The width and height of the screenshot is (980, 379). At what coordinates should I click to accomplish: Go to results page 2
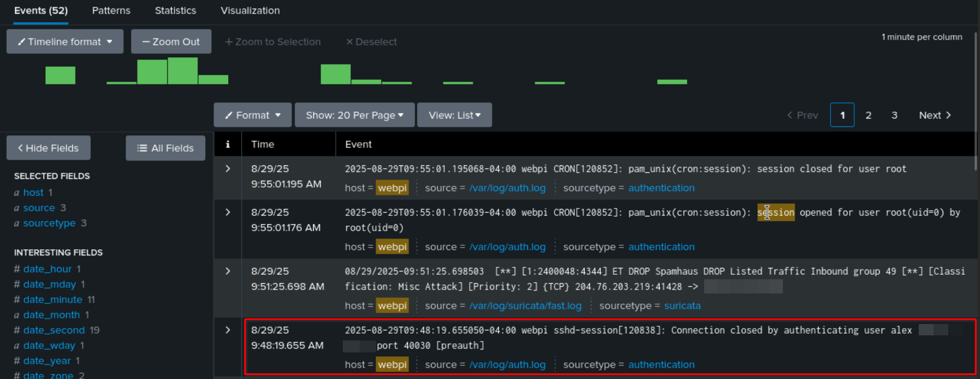pos(868,115)
